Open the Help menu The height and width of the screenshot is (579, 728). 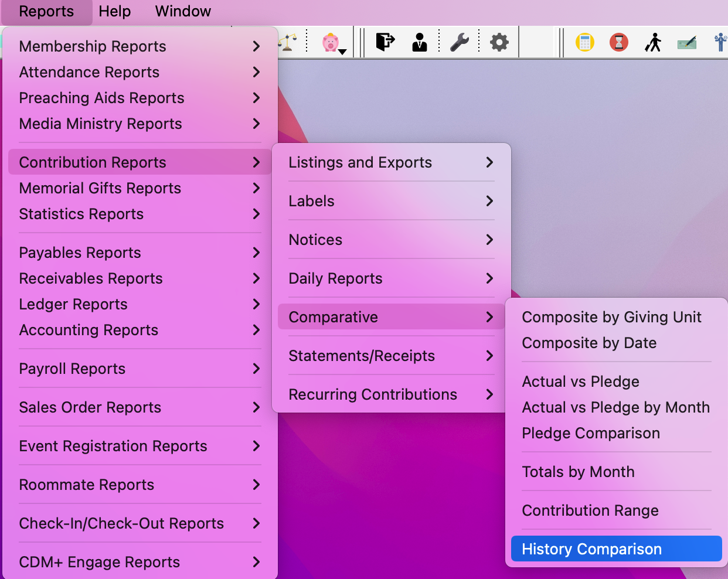click(115, 12)
